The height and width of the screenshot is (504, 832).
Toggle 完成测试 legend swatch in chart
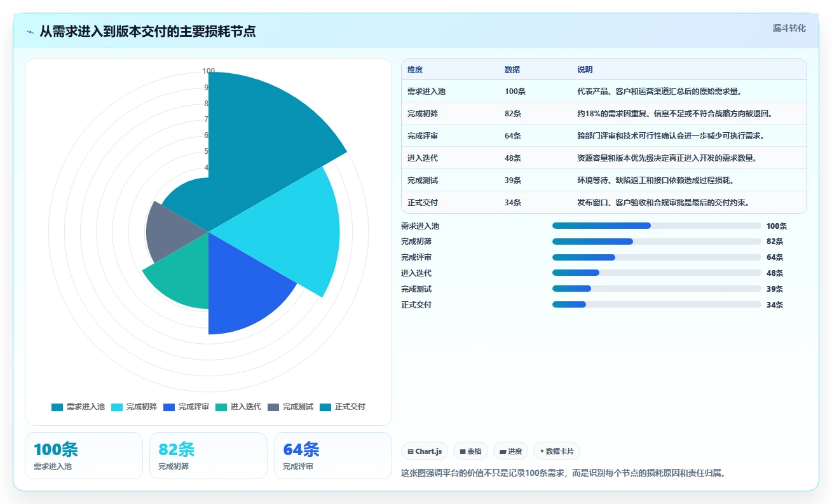coord(273,407)
